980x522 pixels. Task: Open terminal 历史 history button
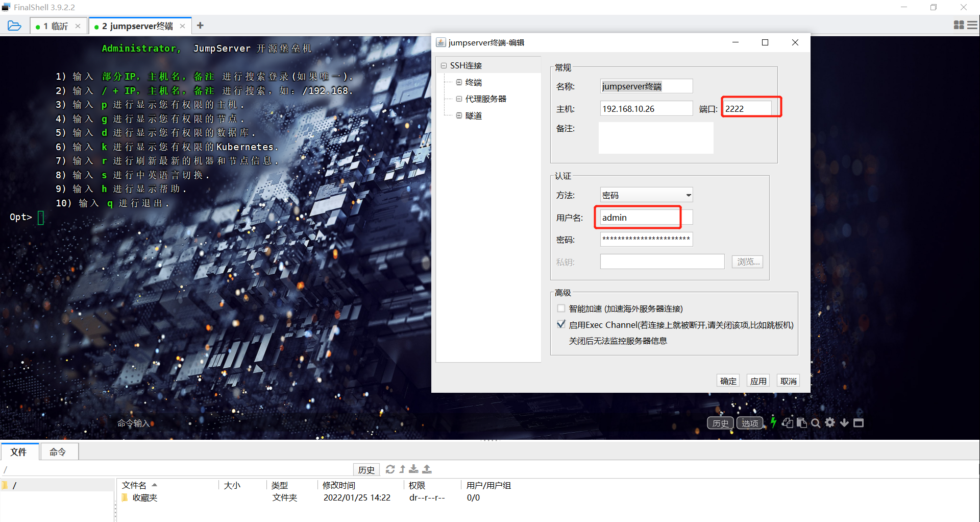pyautogui.click(x=720, y=423)
